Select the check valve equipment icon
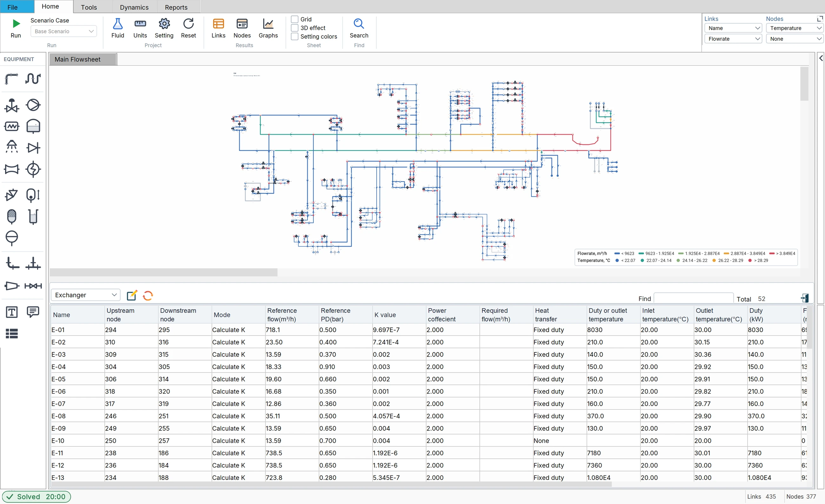This screenshot has height=504, width=825. (x=33, y=147)
